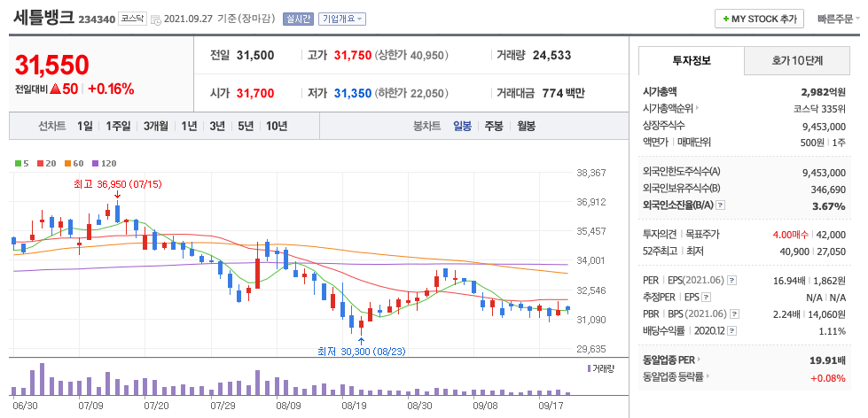This screenshot has height=418, width=868.
Task: Click the 고가 value 31,750
Action: 353,55
